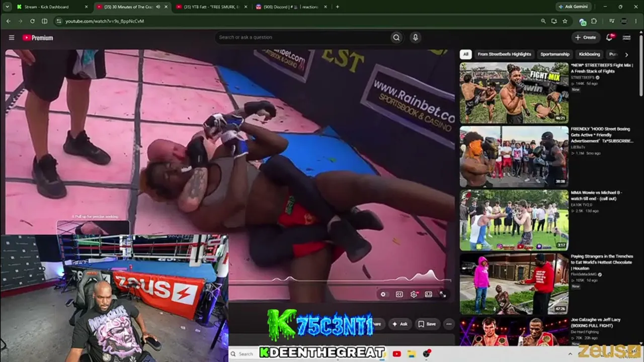The image size is (644, 362).
Task: Open File Explorer from the taskbar
Action: coord(412,354)
